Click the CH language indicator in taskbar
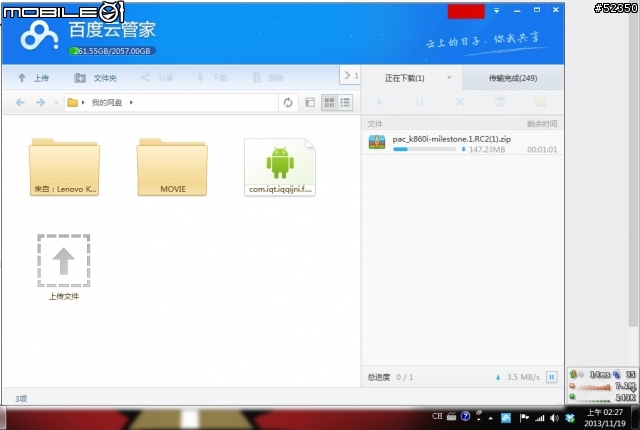The width and height of the screenshot is (640, 430). click(437, 416)
